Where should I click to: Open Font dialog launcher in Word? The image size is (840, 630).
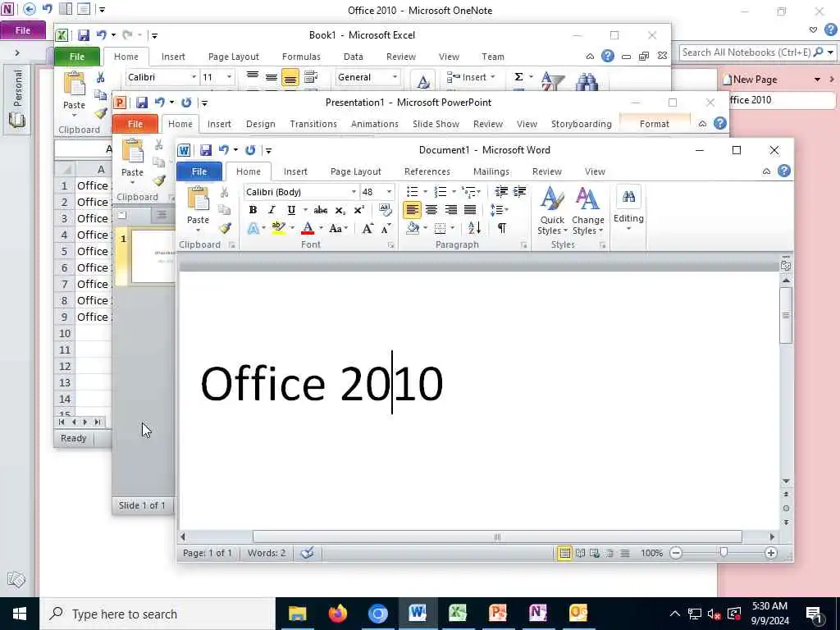pyautogui.click(x=390, y=244)
